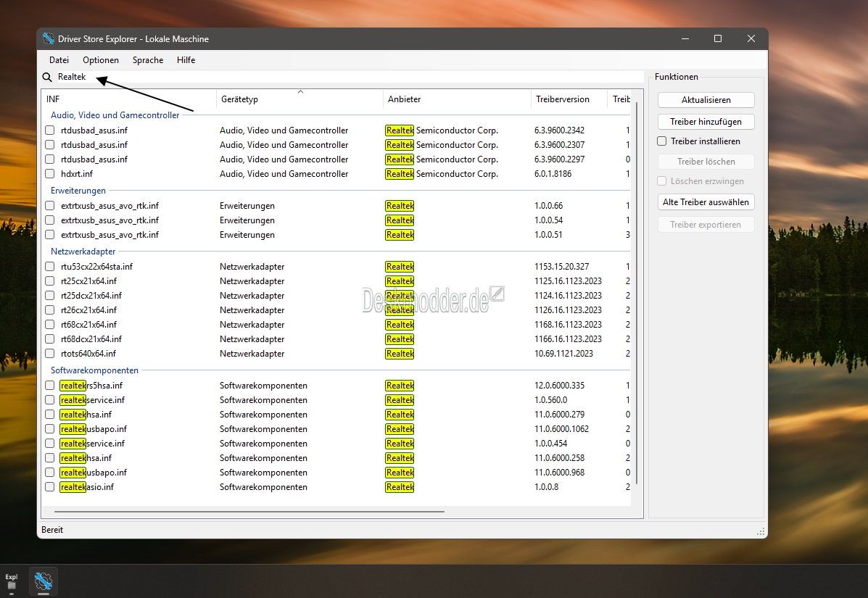
Task: Click the Treiber löschen button
Action: coord(706,162)
